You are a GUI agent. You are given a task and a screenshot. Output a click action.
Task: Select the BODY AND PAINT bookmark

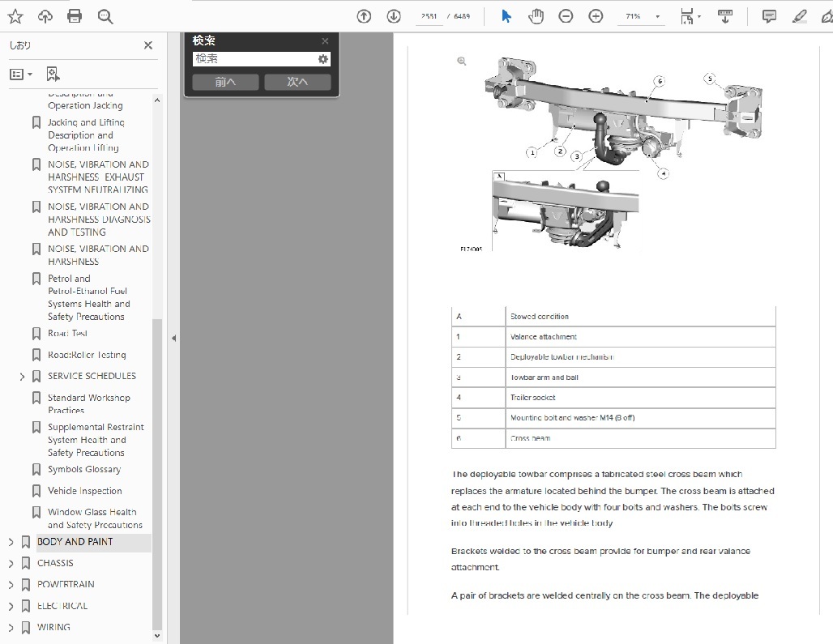[x=75, y=542]
